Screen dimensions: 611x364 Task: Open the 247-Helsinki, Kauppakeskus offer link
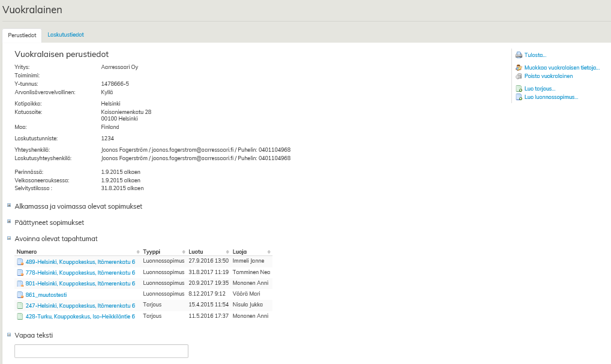pyautogui.click(x=80, y=305)
